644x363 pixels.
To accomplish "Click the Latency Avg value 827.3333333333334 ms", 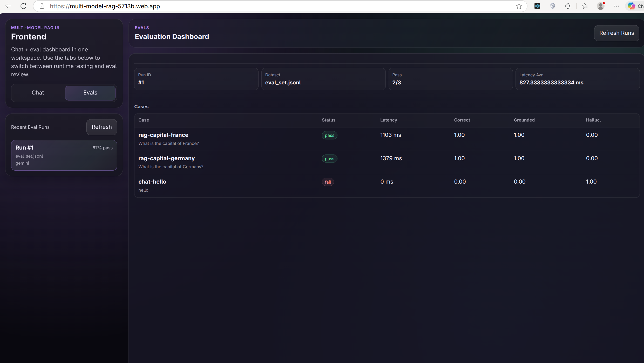I will tap(551, 83).
